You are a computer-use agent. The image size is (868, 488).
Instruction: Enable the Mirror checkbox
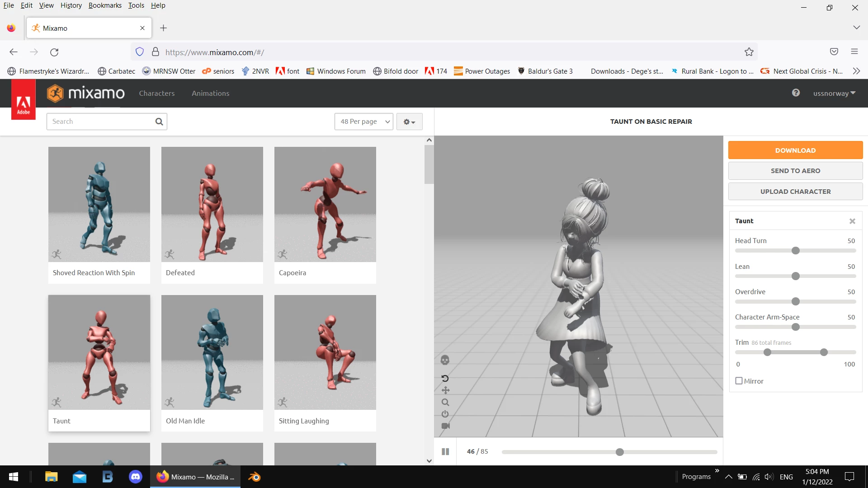pyautogui.click(x=739, y=381)
